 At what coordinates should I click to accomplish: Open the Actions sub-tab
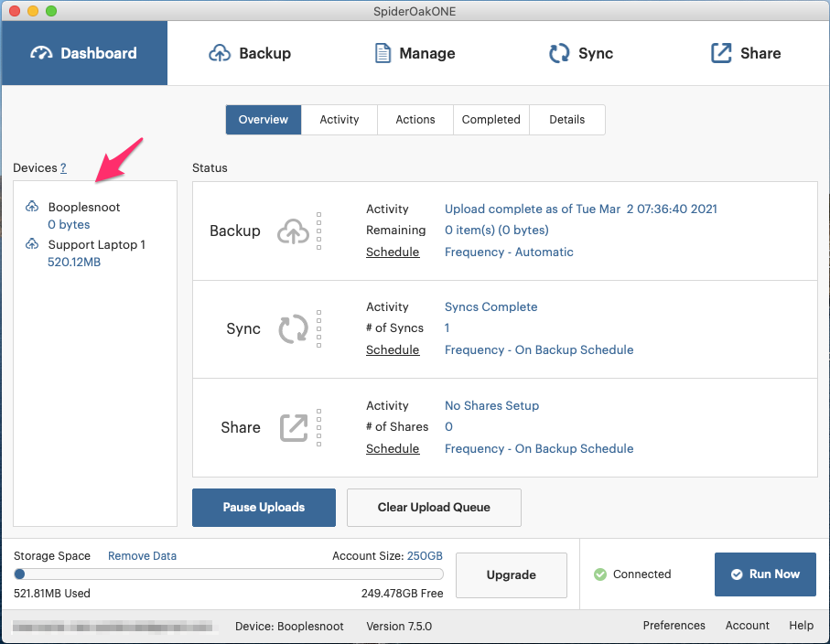coord(415,120)
